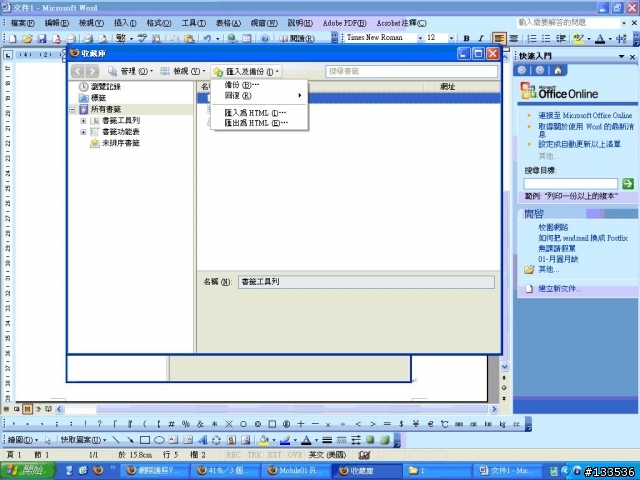Viewport: 640px width, 480px height.
Task: Choose 匯出為 HTML (Export HTML) menu item
Action: click(x=259, y=123)
